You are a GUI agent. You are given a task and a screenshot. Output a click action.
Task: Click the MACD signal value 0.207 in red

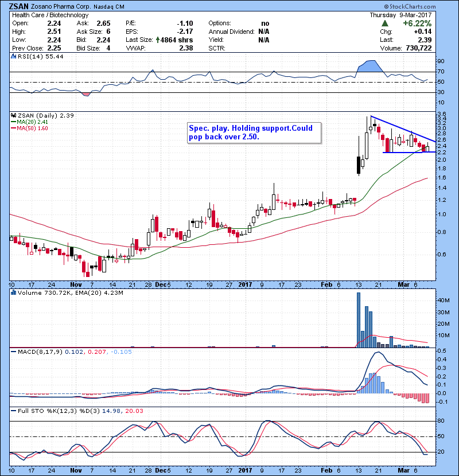[x=97, y=352]
